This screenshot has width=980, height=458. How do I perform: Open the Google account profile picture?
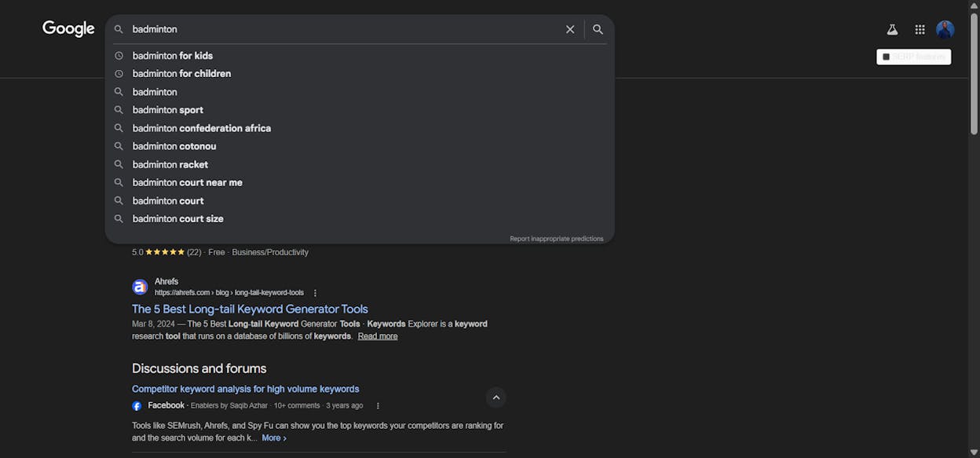pyautogui.click(x=945, y=30)
